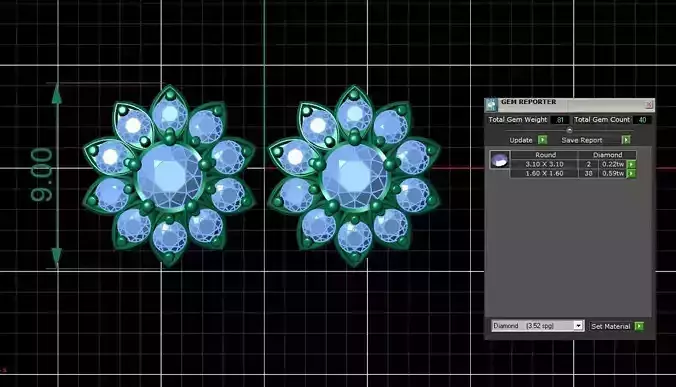Click the 0.22tw weight cell
Image resolution: width=676 pixels, height=387 pixels.
(x=613, y=164)
